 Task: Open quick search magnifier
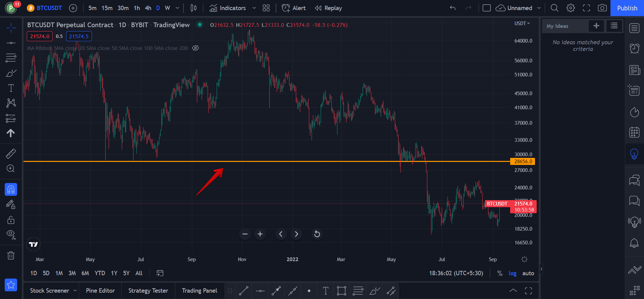click(x=554, y=8)
